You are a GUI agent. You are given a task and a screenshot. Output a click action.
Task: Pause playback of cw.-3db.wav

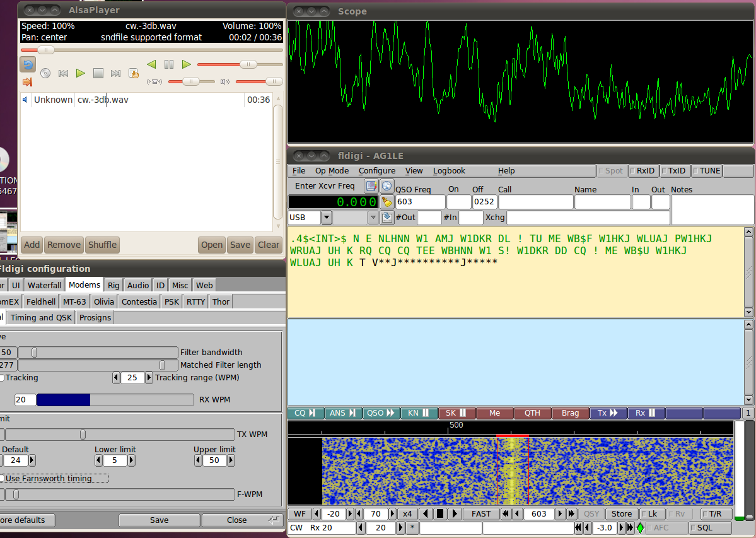[169, 64]
